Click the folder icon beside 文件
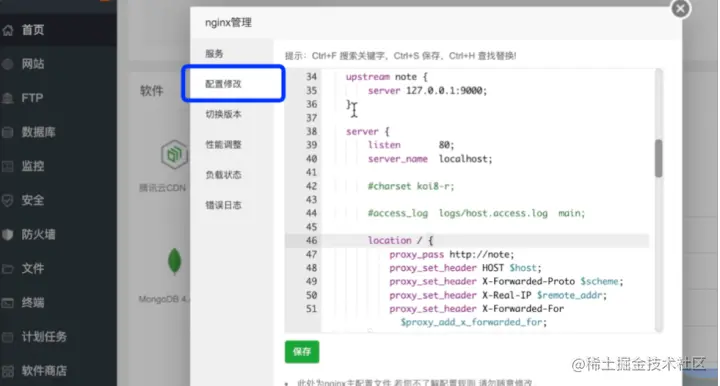The height and width of the screenshot is (386, 720). [x=7, y=269]
